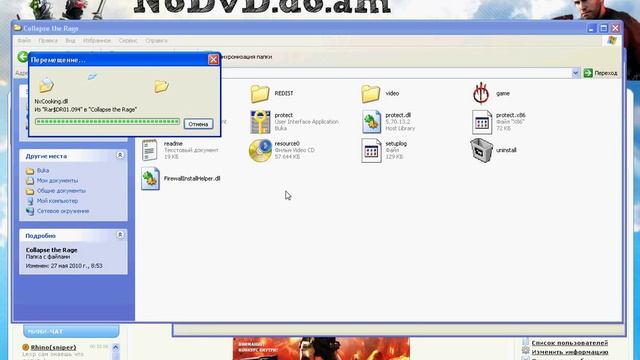Open the Правка menu

[48, 41]
